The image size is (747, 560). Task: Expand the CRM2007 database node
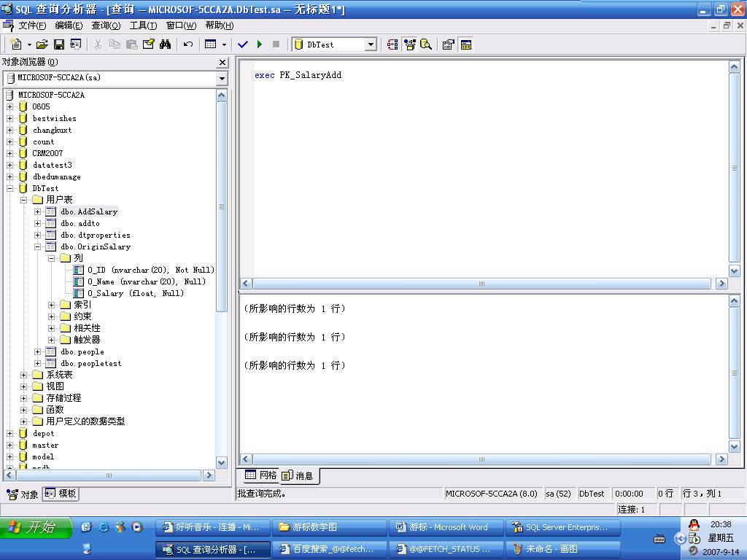click(x=10, y=153)
